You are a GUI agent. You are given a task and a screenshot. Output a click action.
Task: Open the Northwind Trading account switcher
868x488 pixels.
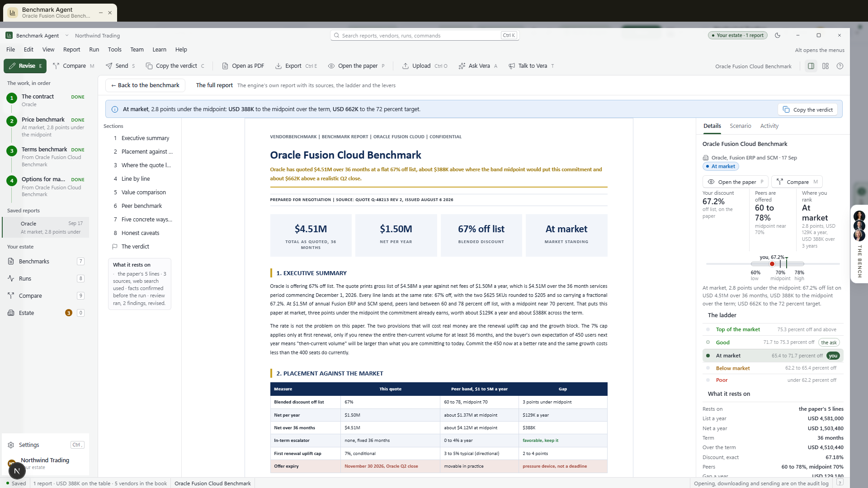(x=45, y=463)
